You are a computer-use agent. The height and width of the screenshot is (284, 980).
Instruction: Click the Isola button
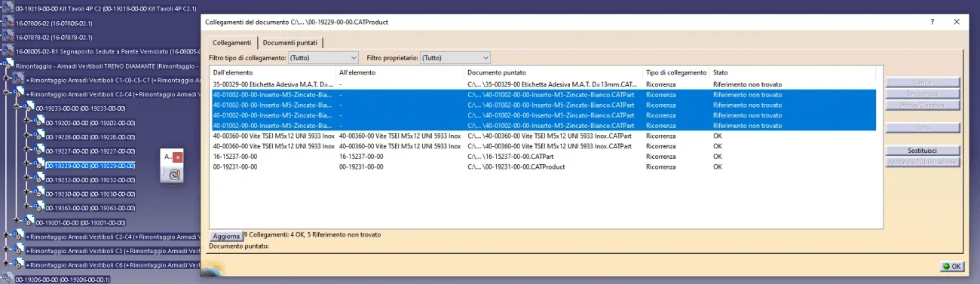coord(923,128)
